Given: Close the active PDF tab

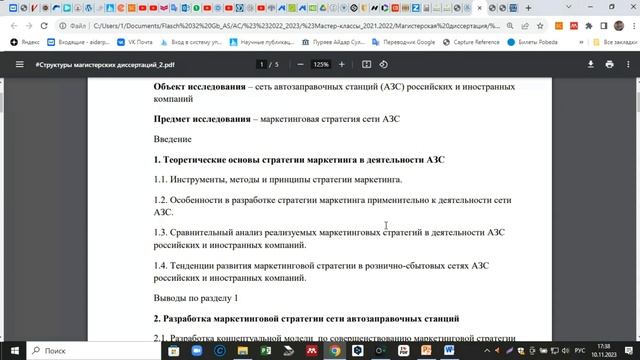Looking at the screenshot, I should pyautogui.click(x=480, y=8).
